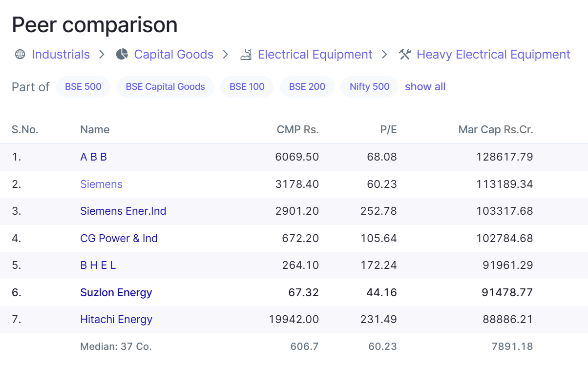Select the BSE Capital Goods tag
588x365 pixels.
point(166,87)
